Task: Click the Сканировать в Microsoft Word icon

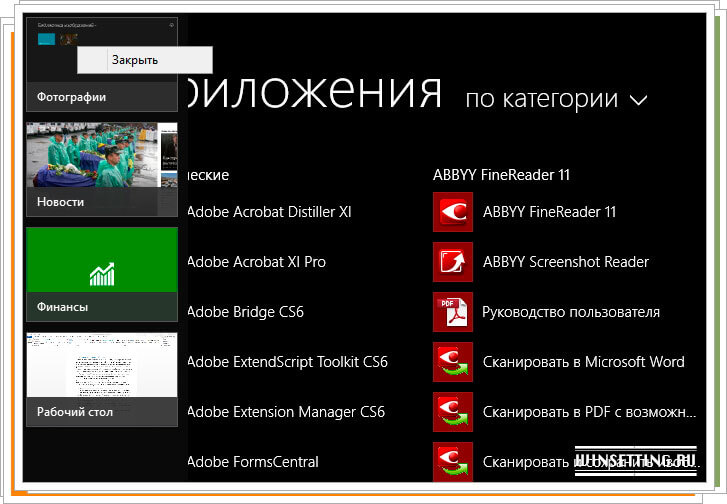Action: pyautogui.click(x=453, y=362)
